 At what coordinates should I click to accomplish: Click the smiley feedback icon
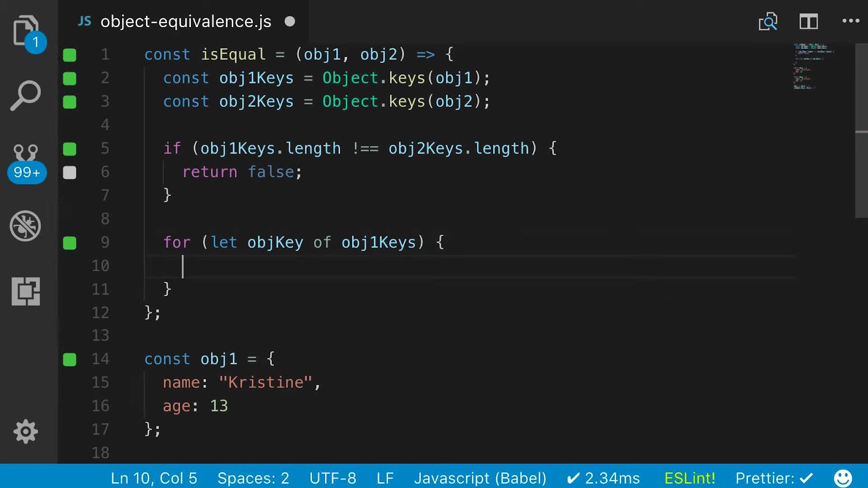pos(843,478)
